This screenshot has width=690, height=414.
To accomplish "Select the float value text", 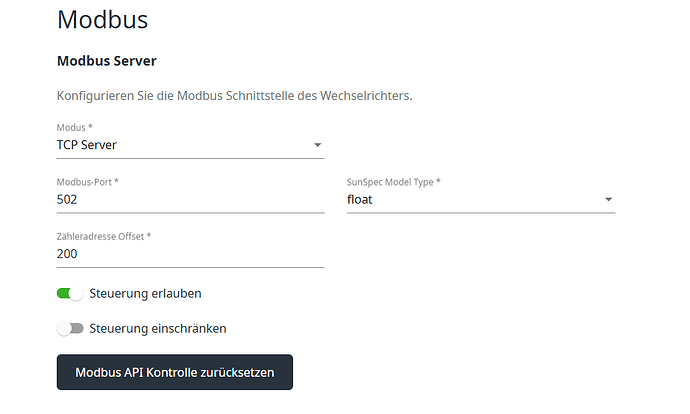I will (360, 199).
